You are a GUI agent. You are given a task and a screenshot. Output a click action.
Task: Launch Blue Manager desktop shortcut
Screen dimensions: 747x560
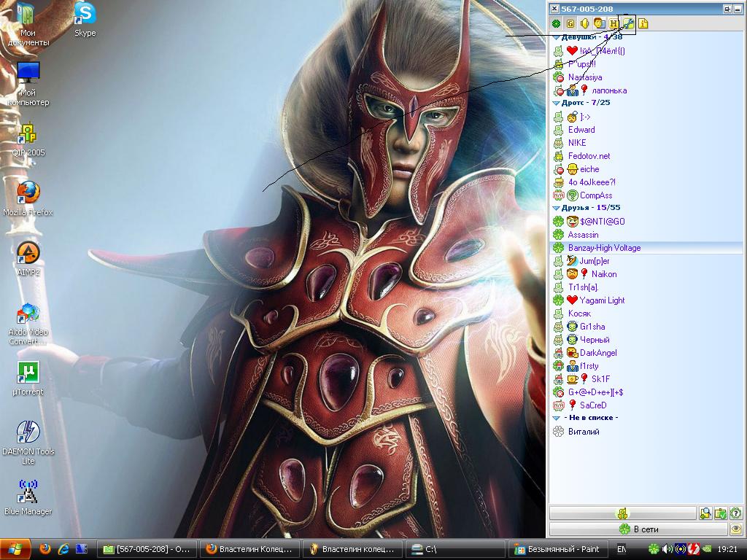coord(28,497)
